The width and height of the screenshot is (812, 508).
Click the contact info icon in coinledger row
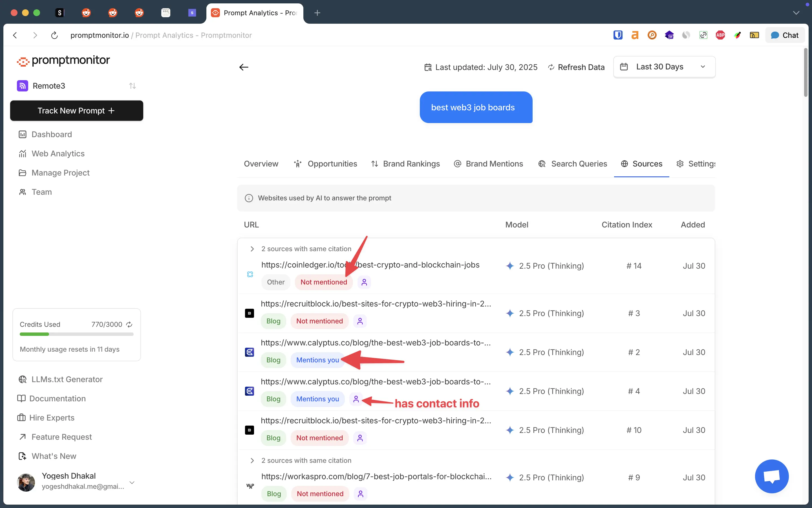[364, 282]
